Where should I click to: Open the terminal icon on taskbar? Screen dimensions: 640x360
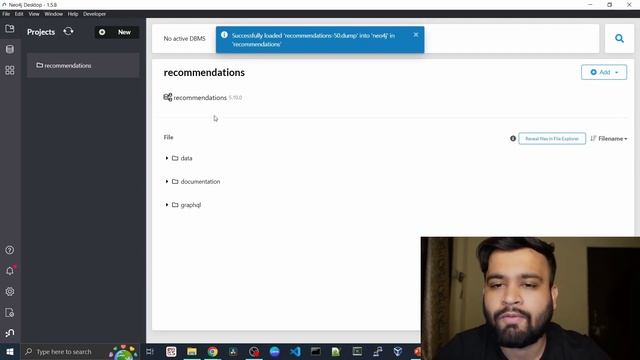pyautogui.click(x=316, y=351)
